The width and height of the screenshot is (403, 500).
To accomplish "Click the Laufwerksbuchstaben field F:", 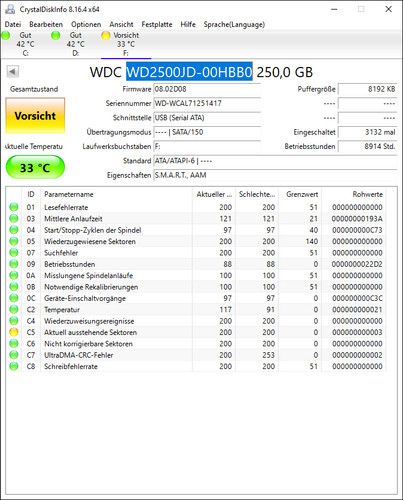I will 207,146.
